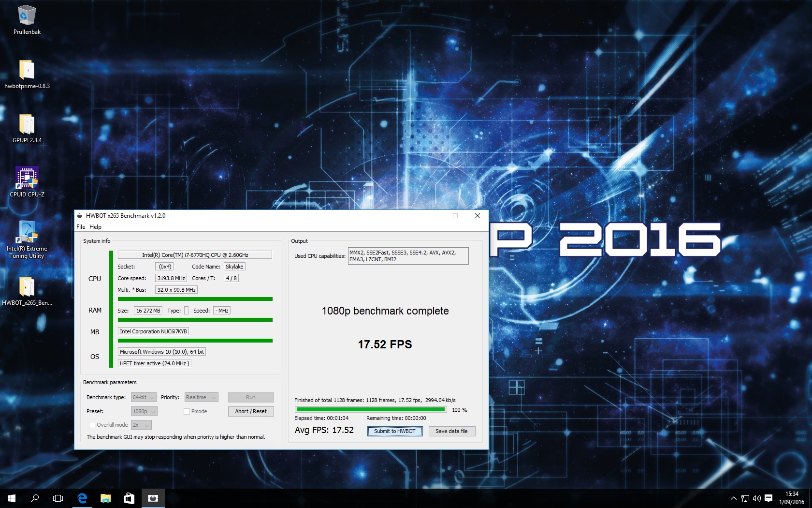
Task: Click the Cores / T value 4 / 8
Action: pyautogui.click(x=231, y=278)
